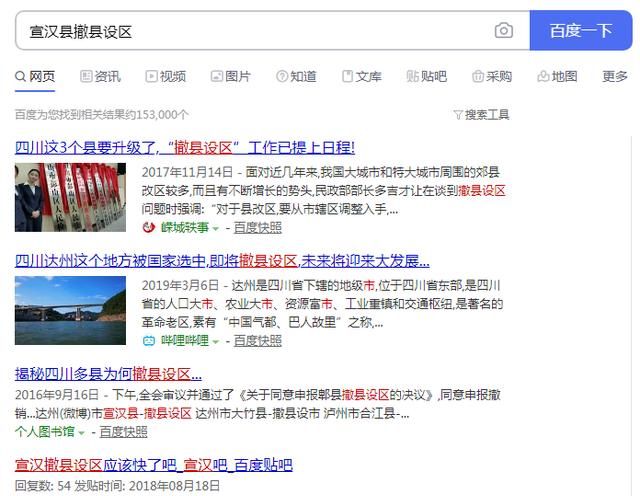
Task: Open 百度快照 for the 嵘城轶事 result
Action: 258,227
